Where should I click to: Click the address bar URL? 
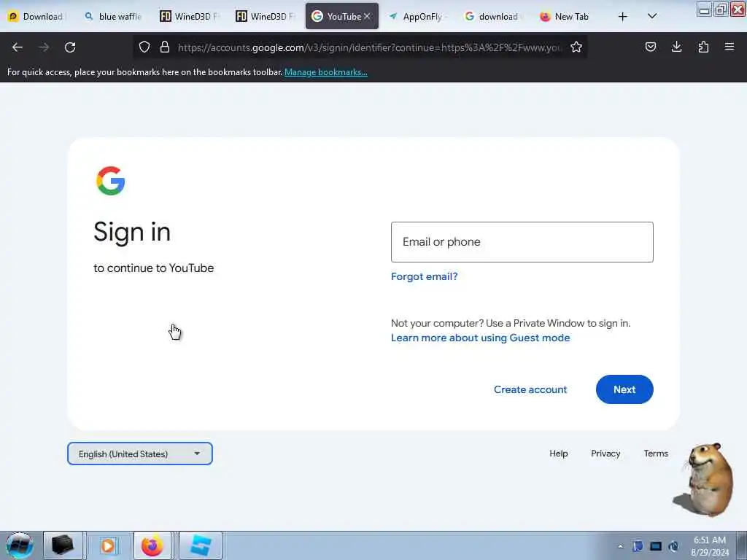[x=370, y=47]
